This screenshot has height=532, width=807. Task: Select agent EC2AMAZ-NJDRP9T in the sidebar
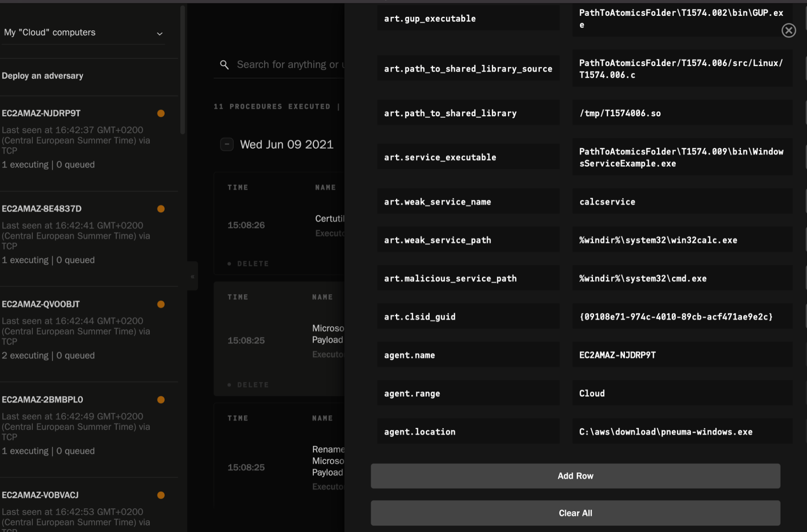pos(41,113)
